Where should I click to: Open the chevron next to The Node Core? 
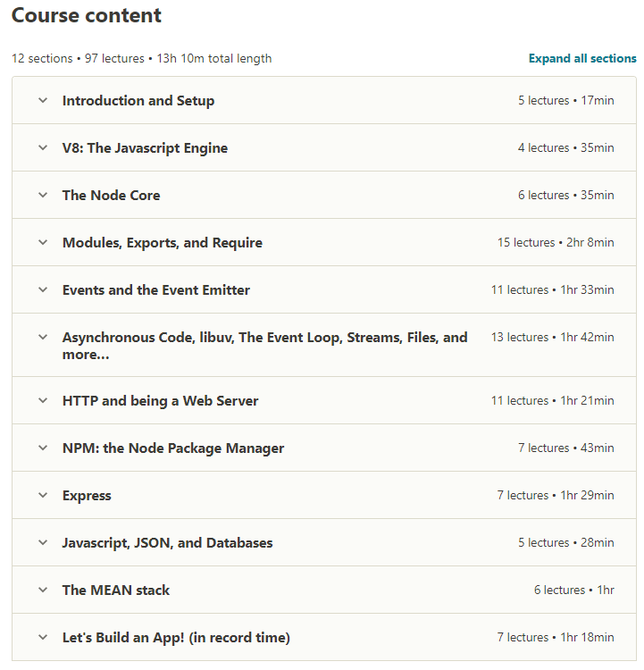coord(43,196)
